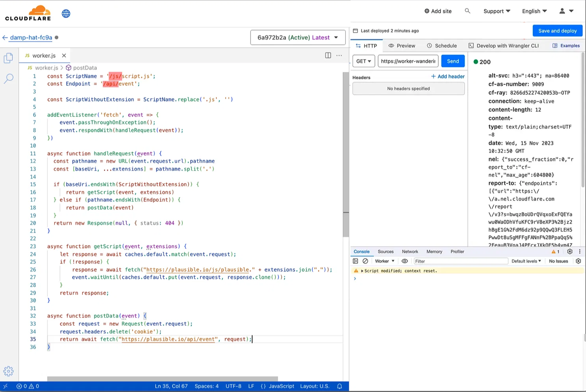Open console settings gear beside No Issues
586x392 pixels.
pyautogui.click(x=578, y=261)
